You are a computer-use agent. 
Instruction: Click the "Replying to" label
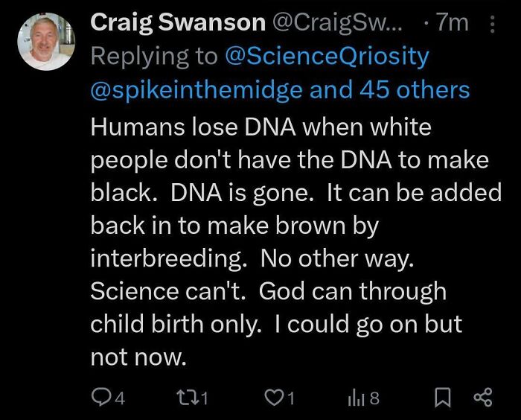150,56
